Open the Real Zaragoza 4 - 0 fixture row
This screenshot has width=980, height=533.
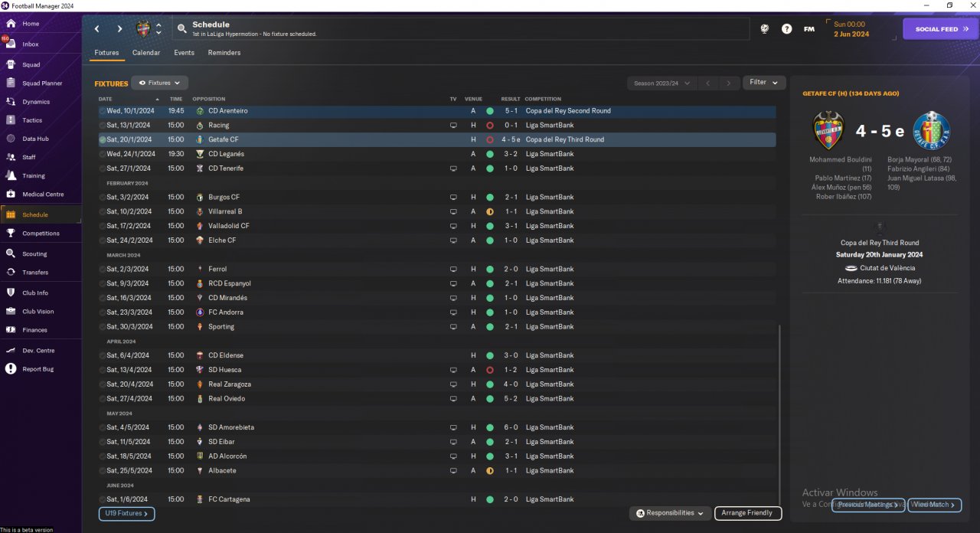(437, 384)
